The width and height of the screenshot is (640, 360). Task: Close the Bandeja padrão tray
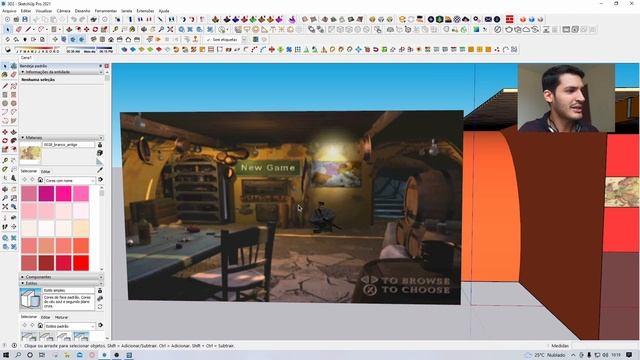[x=107, y=66]
